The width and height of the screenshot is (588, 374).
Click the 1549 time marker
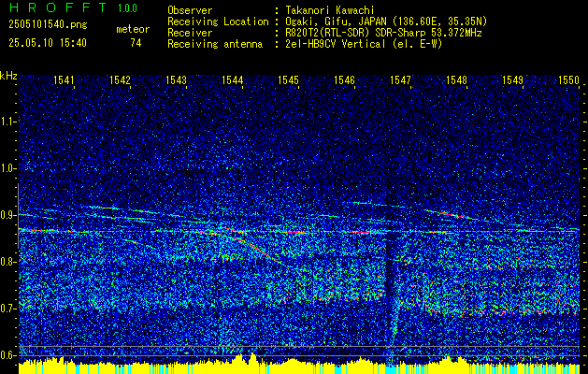pos(512,79)
